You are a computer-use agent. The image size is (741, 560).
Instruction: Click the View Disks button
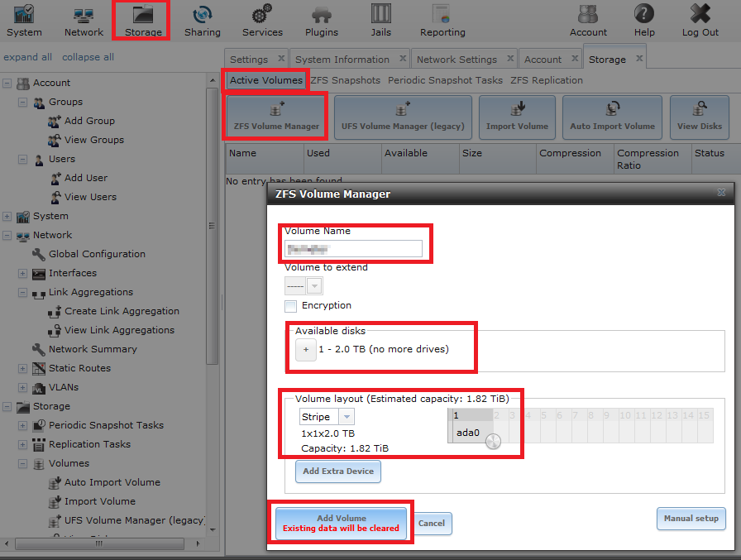(700, 117)
